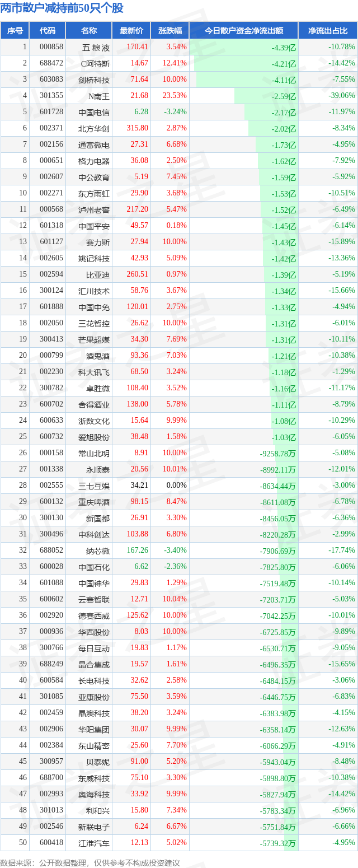Screen dimensions: 358x868
Task: Click the 最新价 column header
Action: click(131, 31)
